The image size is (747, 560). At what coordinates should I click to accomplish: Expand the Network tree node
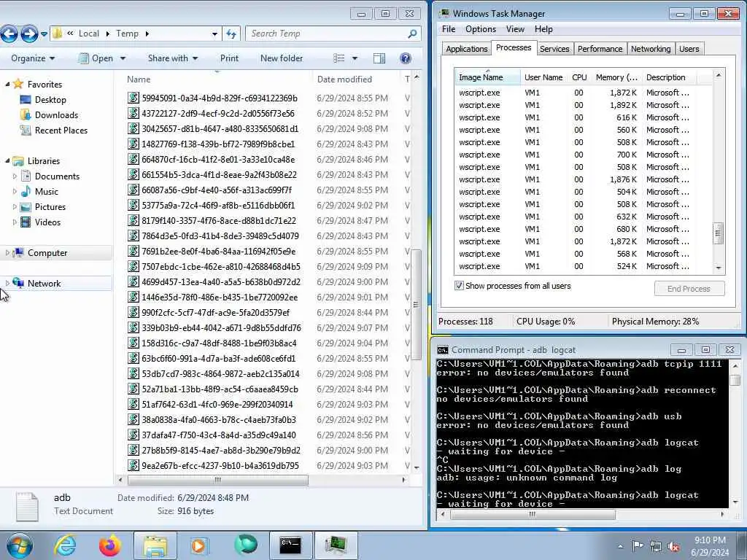7,284
